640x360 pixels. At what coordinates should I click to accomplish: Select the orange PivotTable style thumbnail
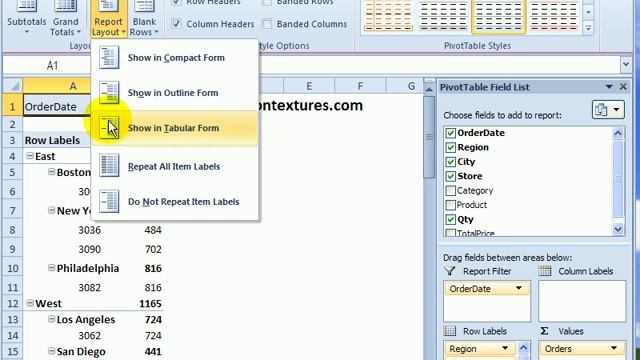click(x=388, y=16)
